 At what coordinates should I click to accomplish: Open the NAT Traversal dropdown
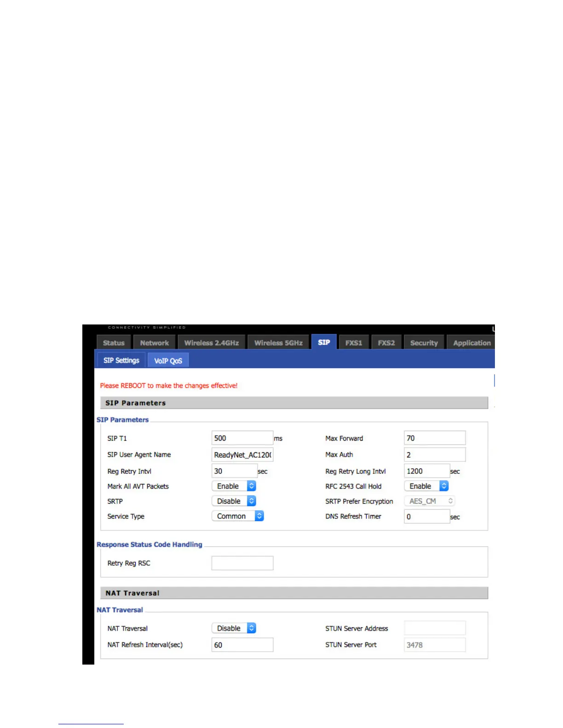[234, 628]
